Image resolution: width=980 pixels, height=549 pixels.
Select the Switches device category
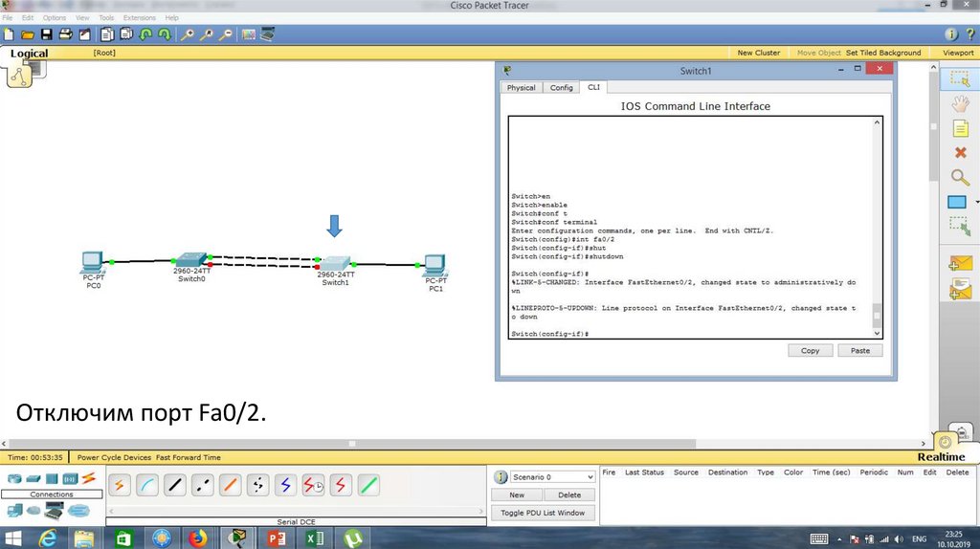coord(33,479)
